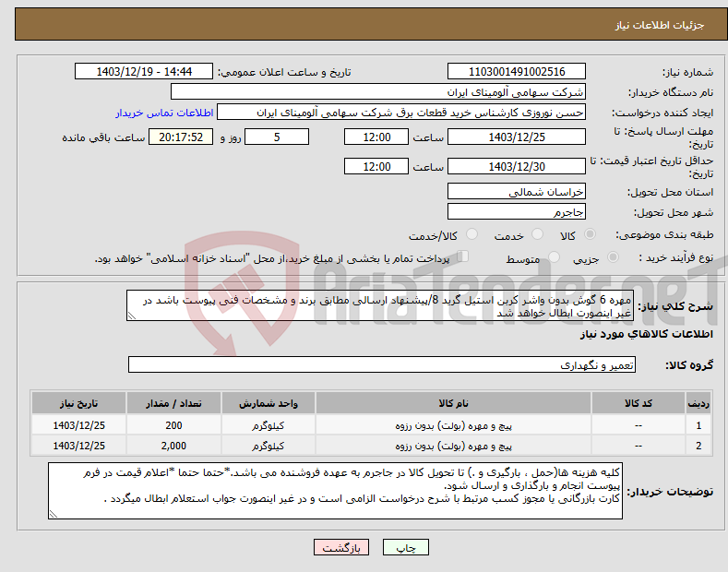
Task: Click the city field جاجرم
Action: [517, 211]
